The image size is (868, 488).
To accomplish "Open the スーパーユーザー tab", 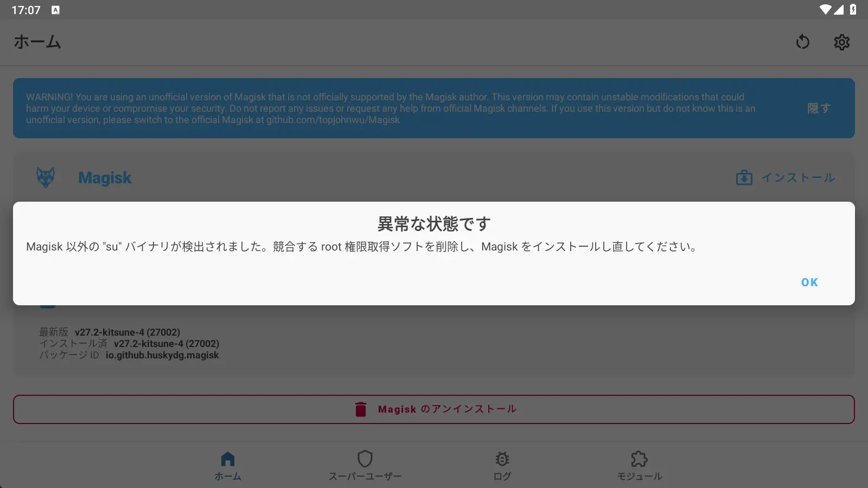I will tap(365, 466).
